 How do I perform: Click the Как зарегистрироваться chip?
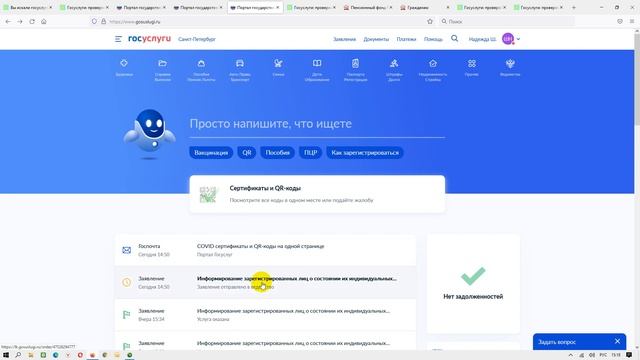coord(365,153)
